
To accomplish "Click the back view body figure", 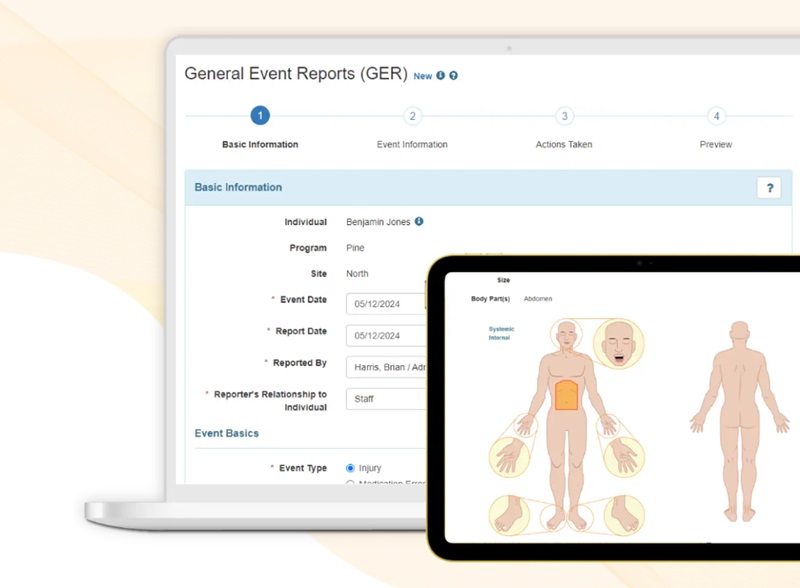I will coord(739,420).
